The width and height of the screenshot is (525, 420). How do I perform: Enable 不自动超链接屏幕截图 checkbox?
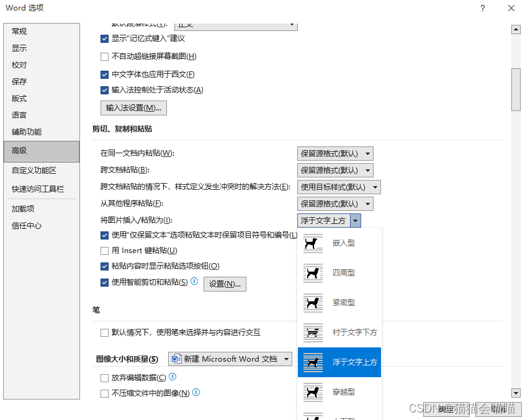tap(104, 56)
